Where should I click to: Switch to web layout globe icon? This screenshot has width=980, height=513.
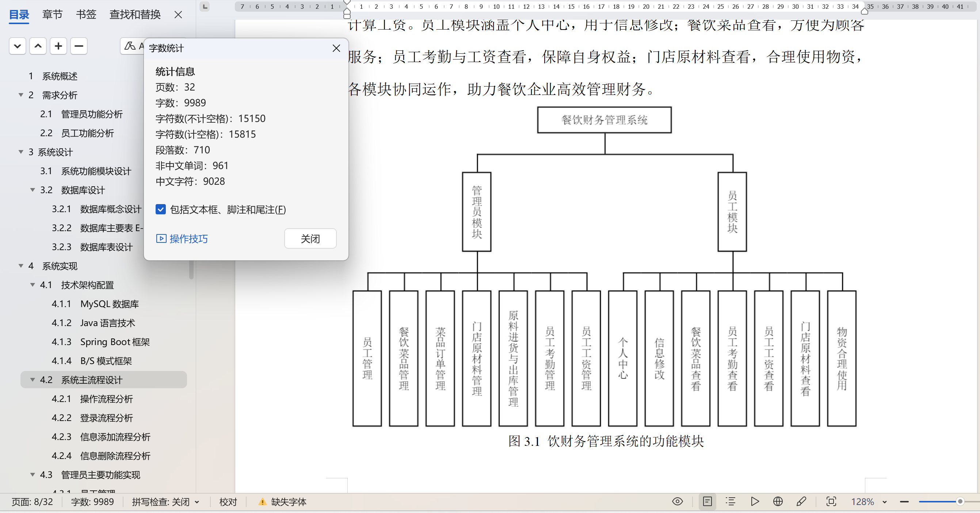(x=778, y=502)
